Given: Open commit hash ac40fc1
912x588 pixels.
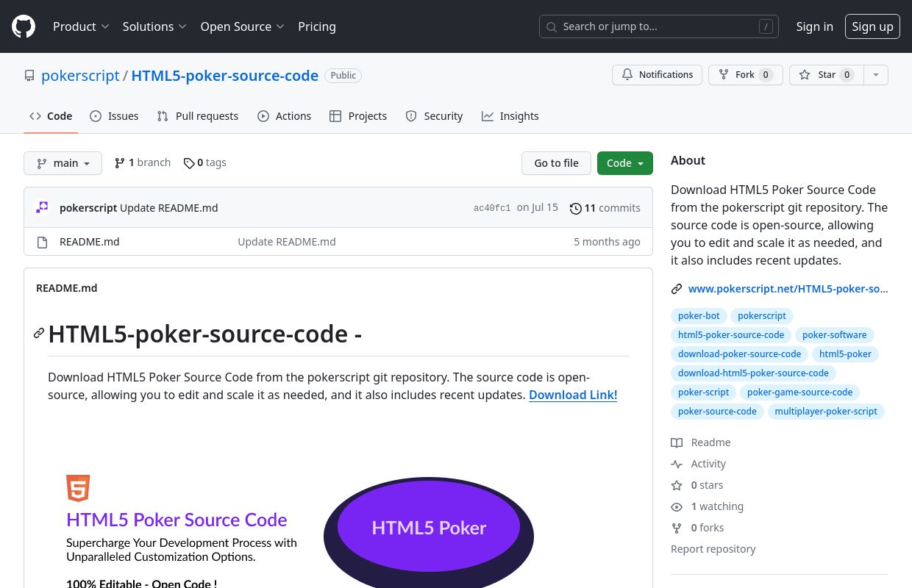Looking at the screenshot, I should tap(492, 208).
